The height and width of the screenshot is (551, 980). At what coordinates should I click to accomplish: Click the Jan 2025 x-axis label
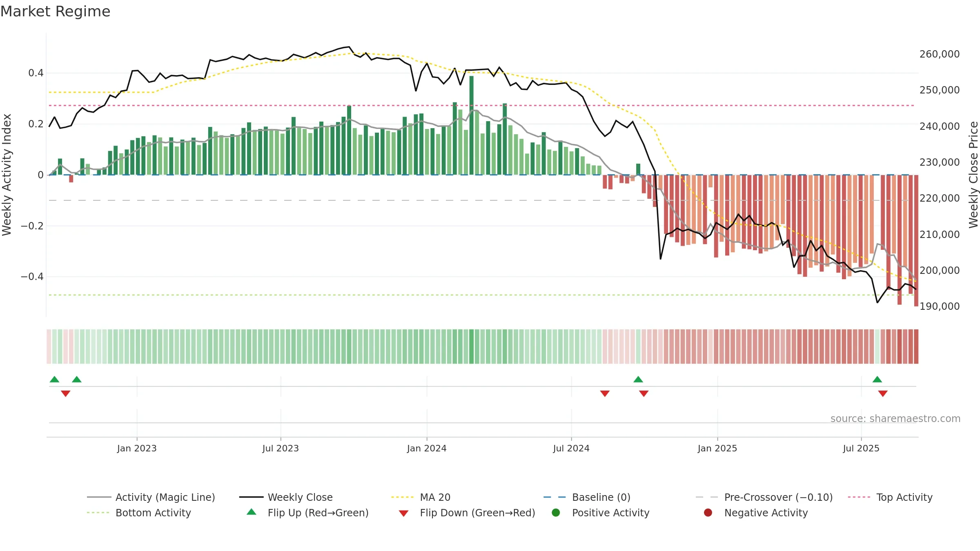717,448
